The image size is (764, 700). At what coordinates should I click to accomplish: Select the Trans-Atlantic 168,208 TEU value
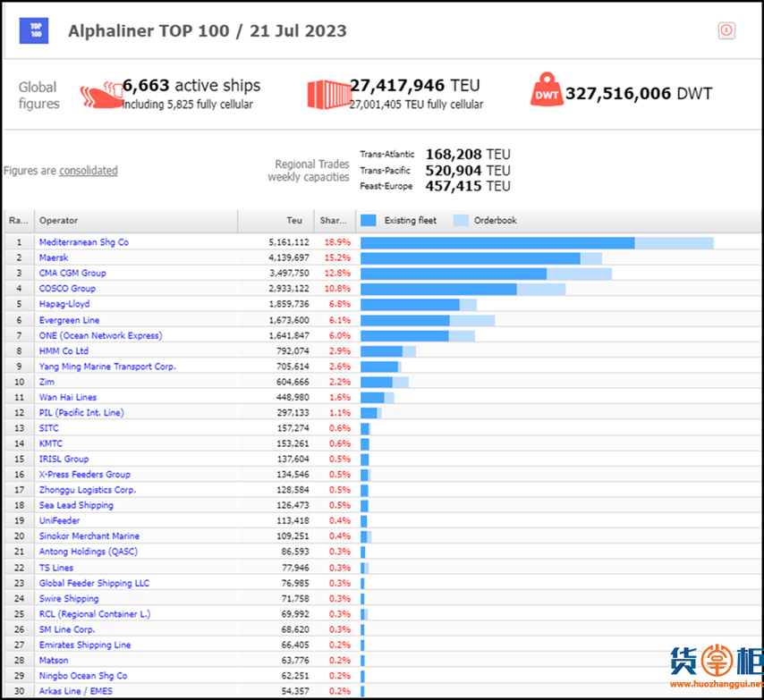468,155
